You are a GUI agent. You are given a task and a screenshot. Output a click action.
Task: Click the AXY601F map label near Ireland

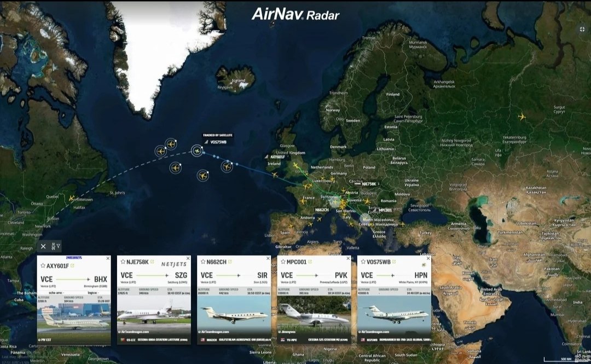tap(278, 157)
